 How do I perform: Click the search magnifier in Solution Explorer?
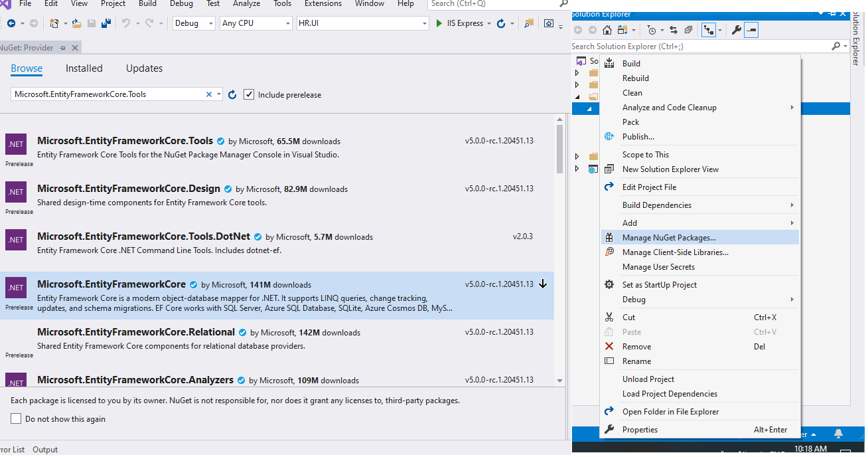[836, 46]
